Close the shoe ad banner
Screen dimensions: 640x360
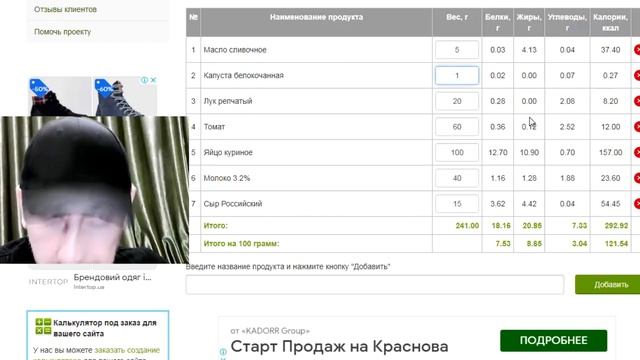point(153,80)
